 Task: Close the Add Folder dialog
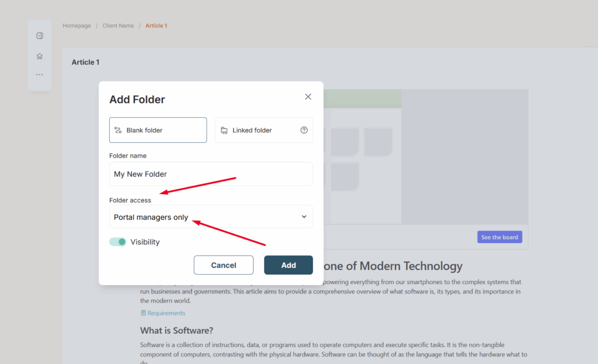[308, 97]
